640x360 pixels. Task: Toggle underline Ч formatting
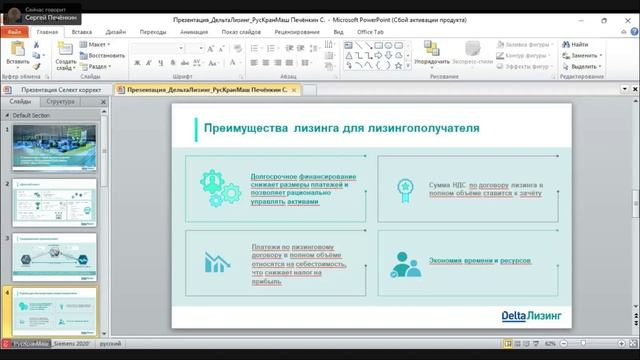(x=161, y=63)
